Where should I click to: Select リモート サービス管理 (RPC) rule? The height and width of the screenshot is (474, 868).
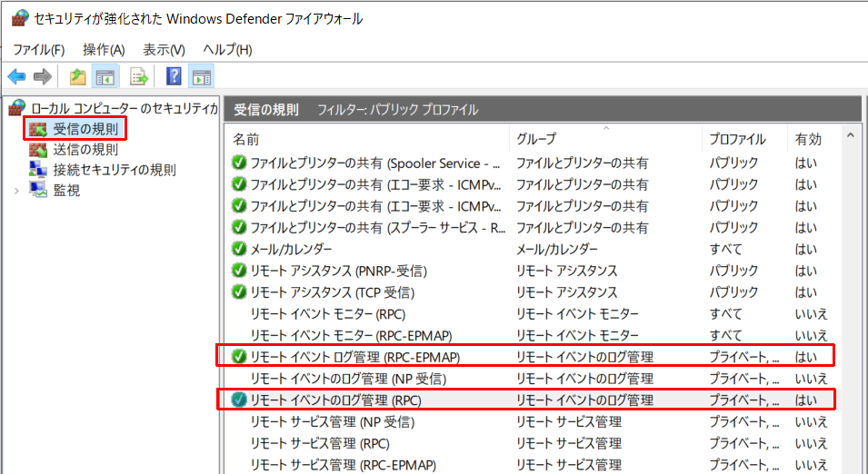pos(320,443)
